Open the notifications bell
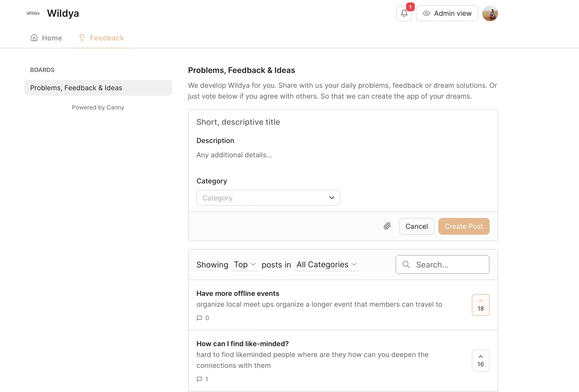 404,14
